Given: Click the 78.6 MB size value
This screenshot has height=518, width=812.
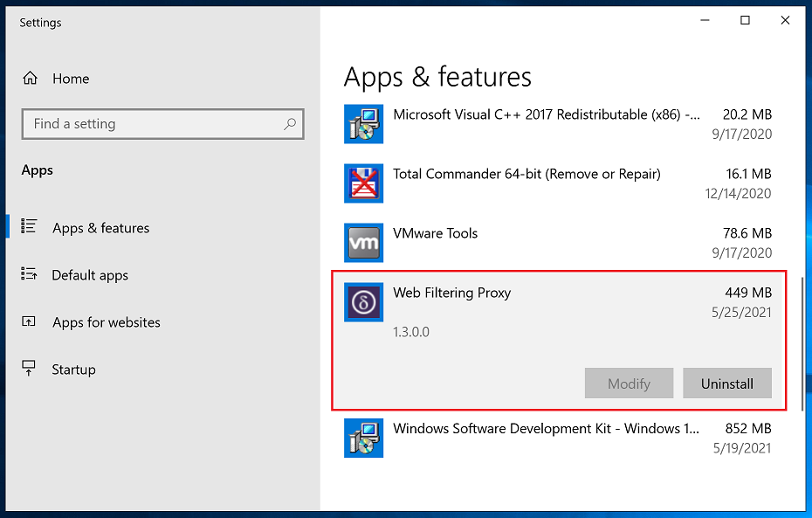Looking at the screenshot, I should pos(747,233).
